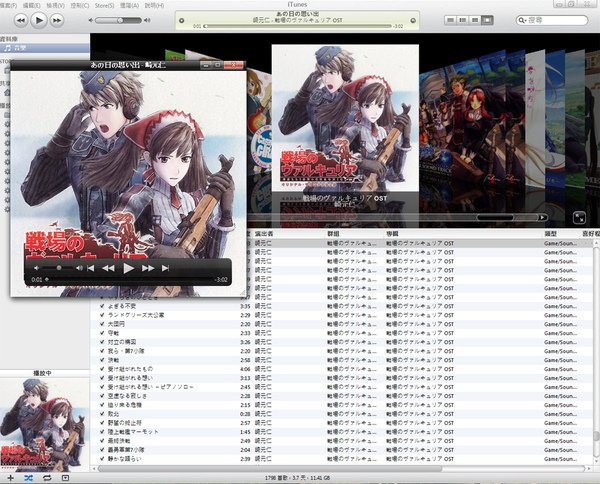Uncheck the ピアノソロ song lasting 2:45
The image size is (600, 484).
pos(102,387)
